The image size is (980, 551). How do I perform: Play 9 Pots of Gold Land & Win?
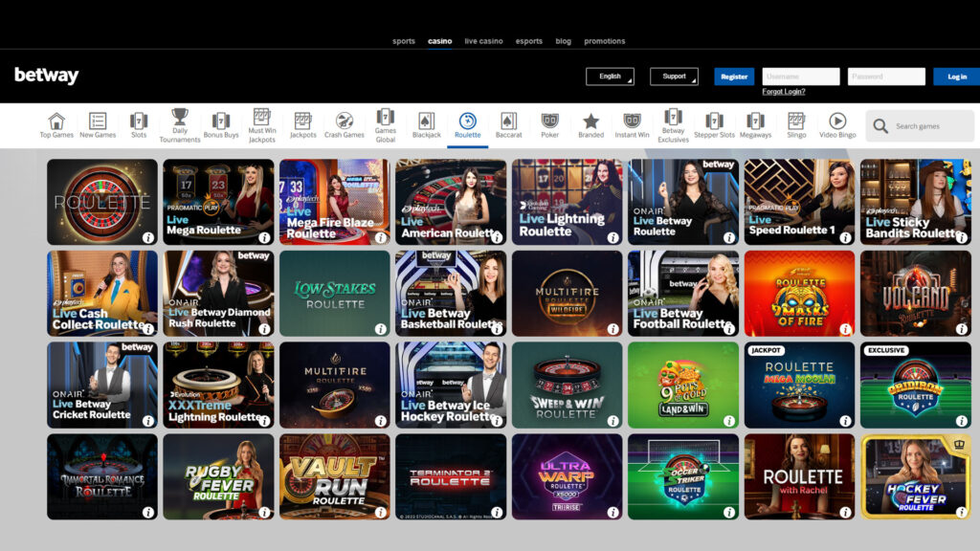tap(683, 385)
